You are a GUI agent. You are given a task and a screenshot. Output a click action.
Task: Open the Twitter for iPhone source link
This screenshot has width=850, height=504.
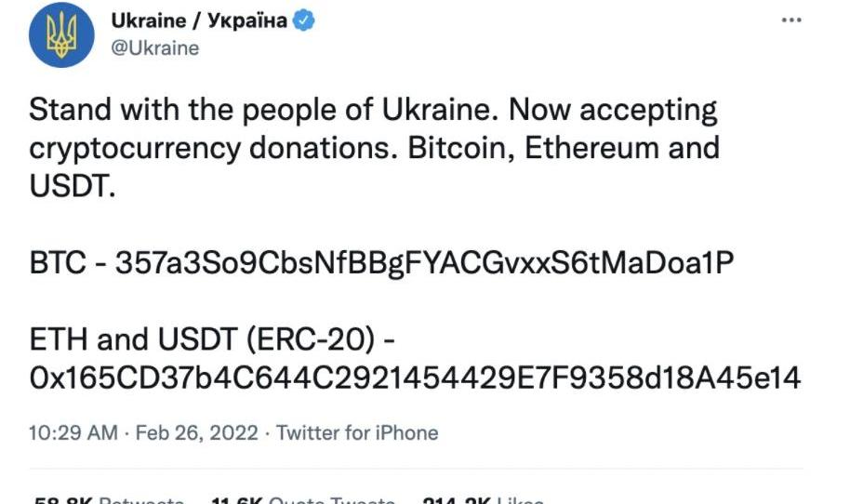tap(357, 432)
